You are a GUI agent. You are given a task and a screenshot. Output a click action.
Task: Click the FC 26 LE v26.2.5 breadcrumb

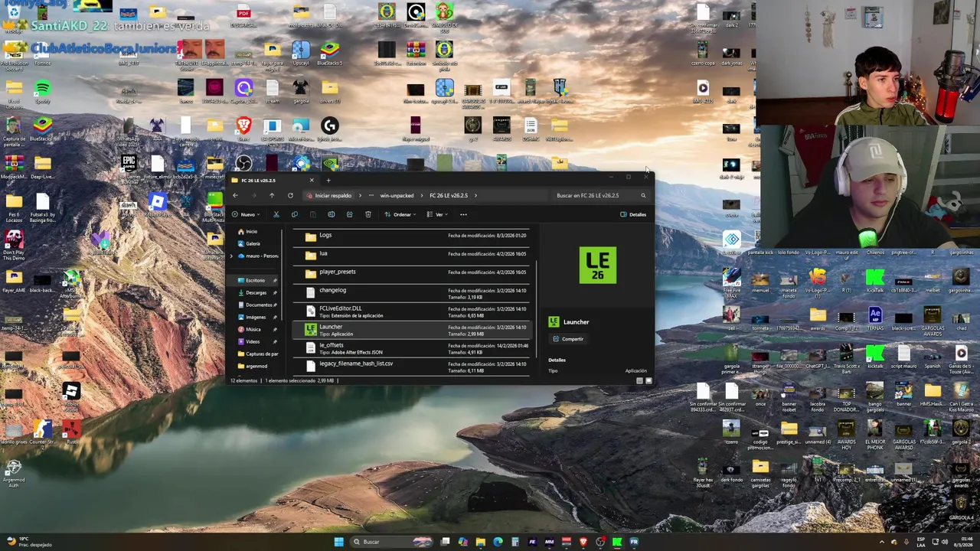(449, 195)
